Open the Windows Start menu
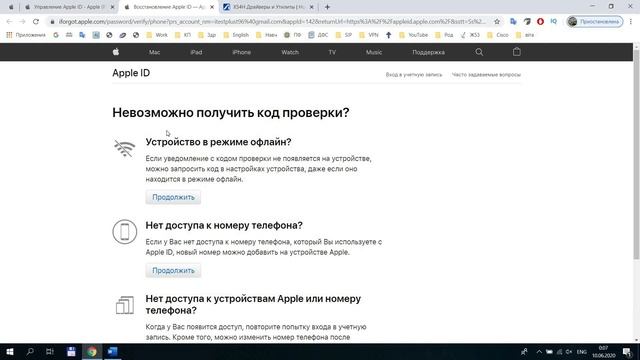Image resolution: width=640 pixels, height=360 pixels. 10,351
